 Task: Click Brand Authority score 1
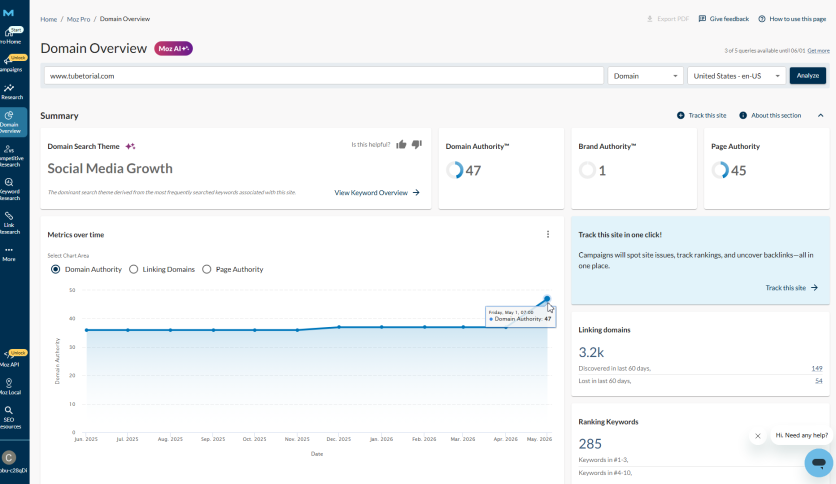[x=602, y=171]
